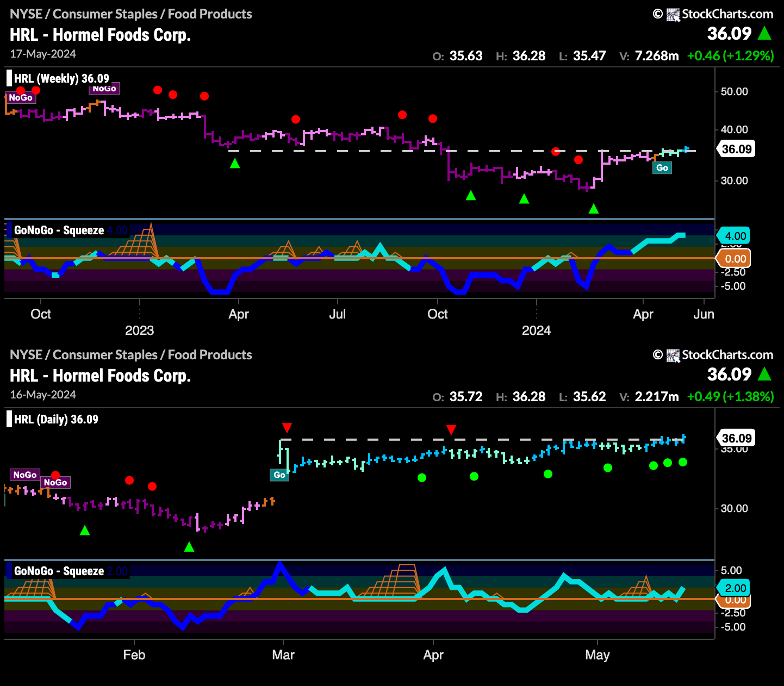Click the StockCharts.com logo above the weekly chart
The width and height of the screenshot is (784, 686).
[x=713, y=14]
